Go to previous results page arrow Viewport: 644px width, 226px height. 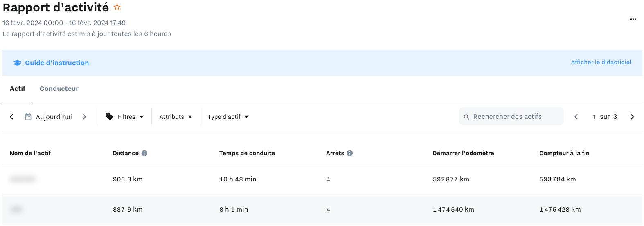(x=576, y=117)
